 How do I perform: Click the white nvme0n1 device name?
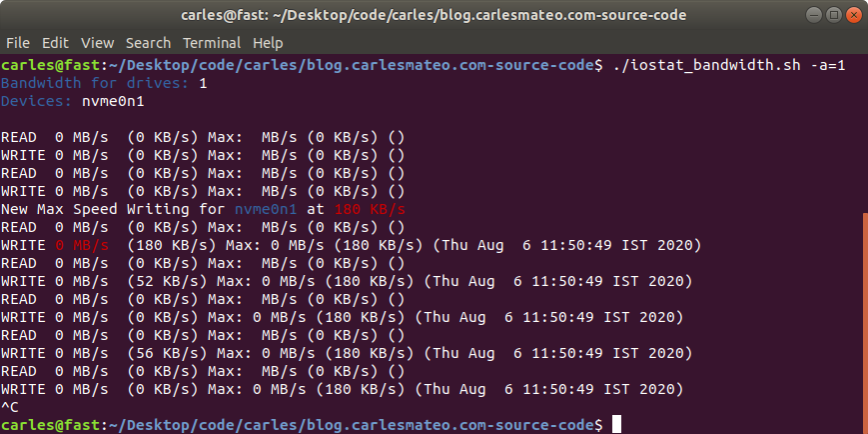click(113, 101)
